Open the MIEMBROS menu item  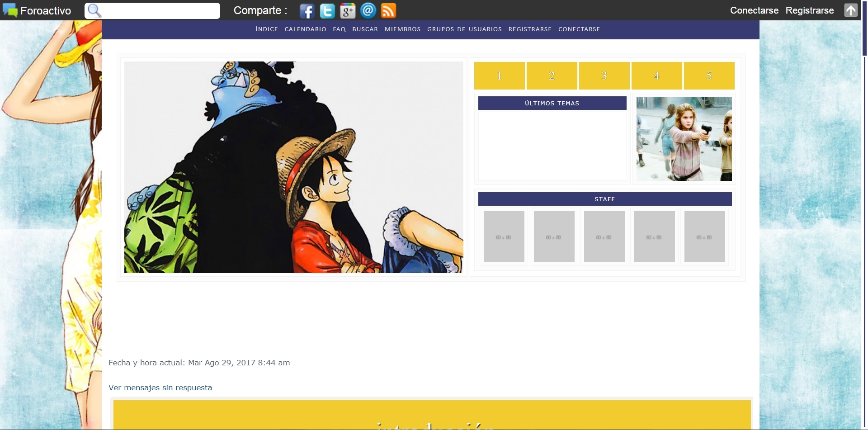403,29
